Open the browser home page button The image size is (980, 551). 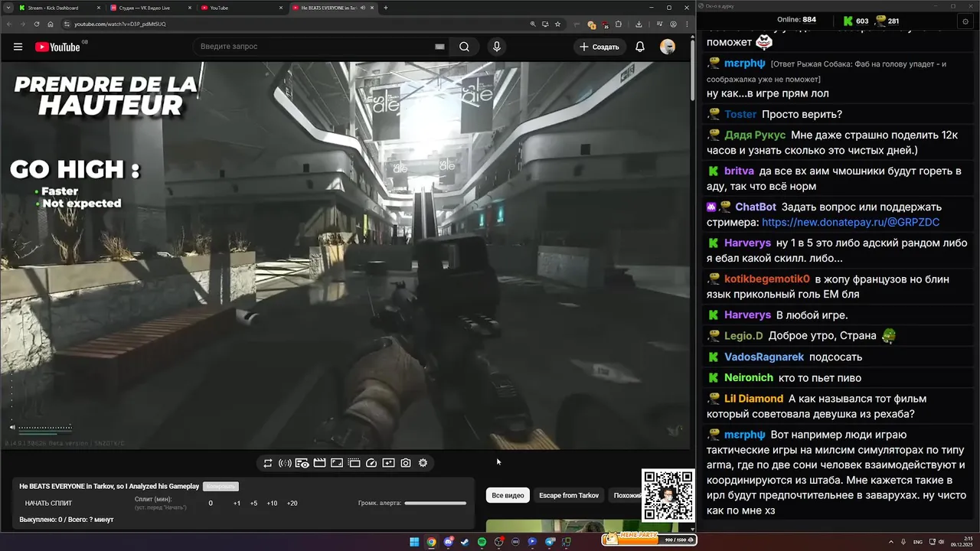coord(51,24)
